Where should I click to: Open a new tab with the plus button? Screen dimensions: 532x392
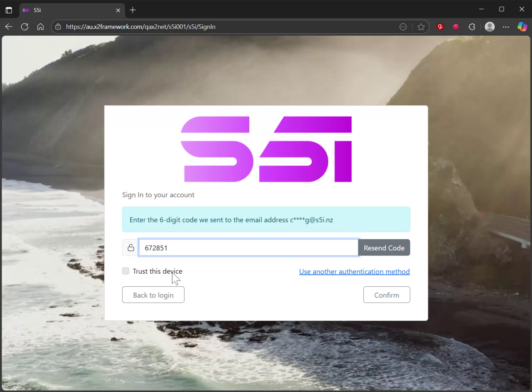pos(133,10)
